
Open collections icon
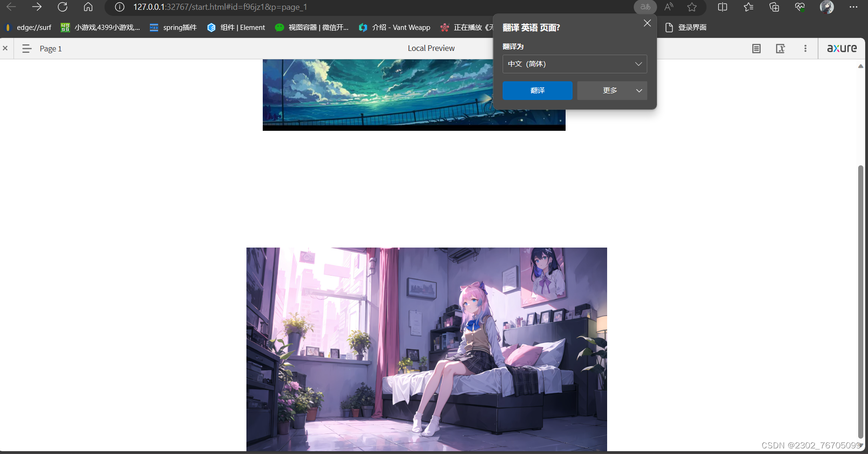tap(774, 7)
